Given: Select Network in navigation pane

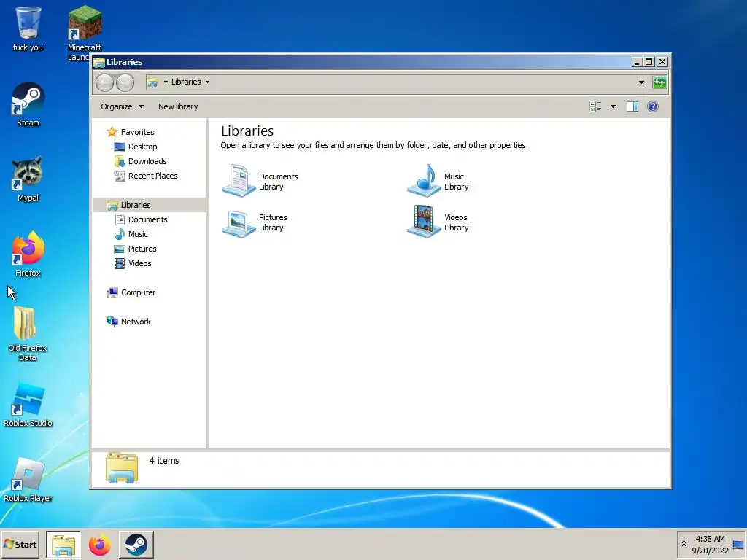Looking at the screenshot, I should [135, 322].
